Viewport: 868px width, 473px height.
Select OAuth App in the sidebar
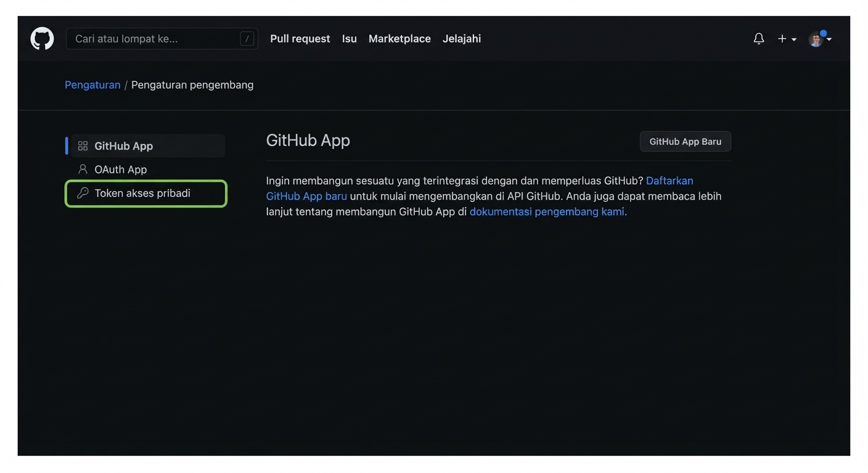point(148,169)
